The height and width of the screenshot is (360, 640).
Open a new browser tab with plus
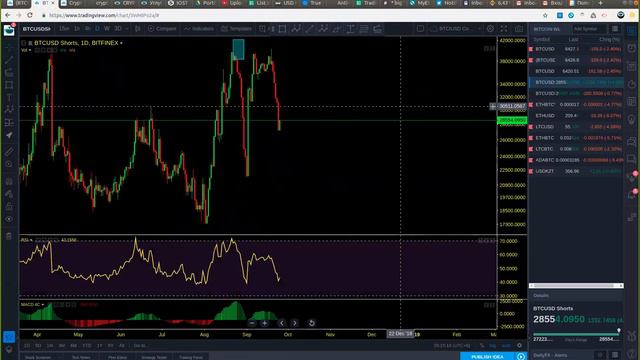(600, 3)
